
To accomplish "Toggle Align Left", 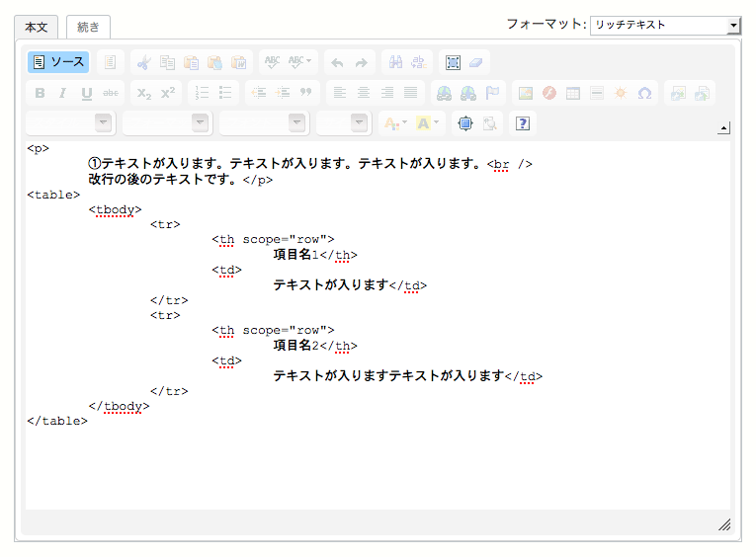I will [x=340, y=93].
